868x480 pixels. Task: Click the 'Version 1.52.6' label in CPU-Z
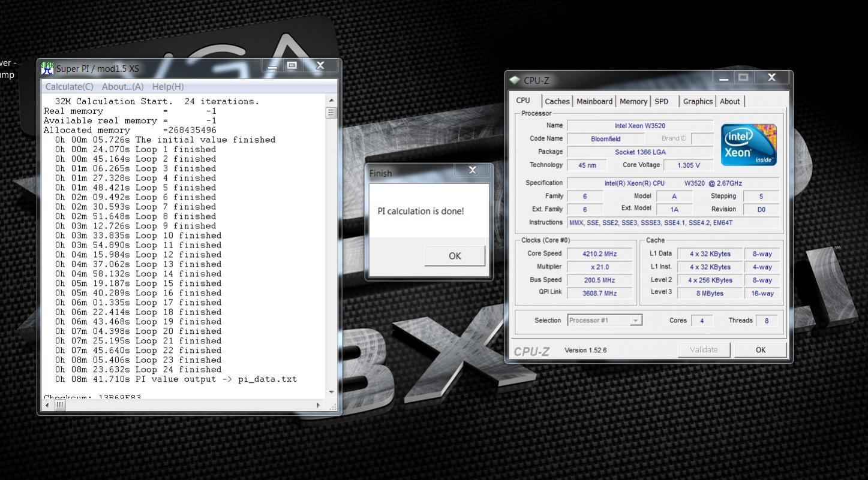585,350
